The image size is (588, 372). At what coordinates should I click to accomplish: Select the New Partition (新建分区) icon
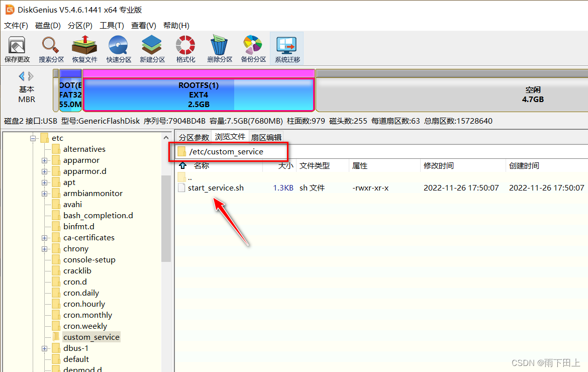click(152, 49)
